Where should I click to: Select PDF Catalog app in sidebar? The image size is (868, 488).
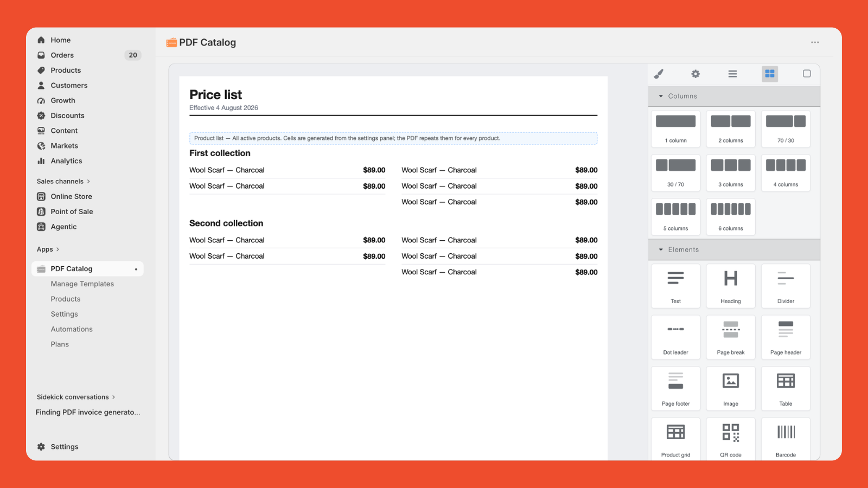(x=88, y=269)
